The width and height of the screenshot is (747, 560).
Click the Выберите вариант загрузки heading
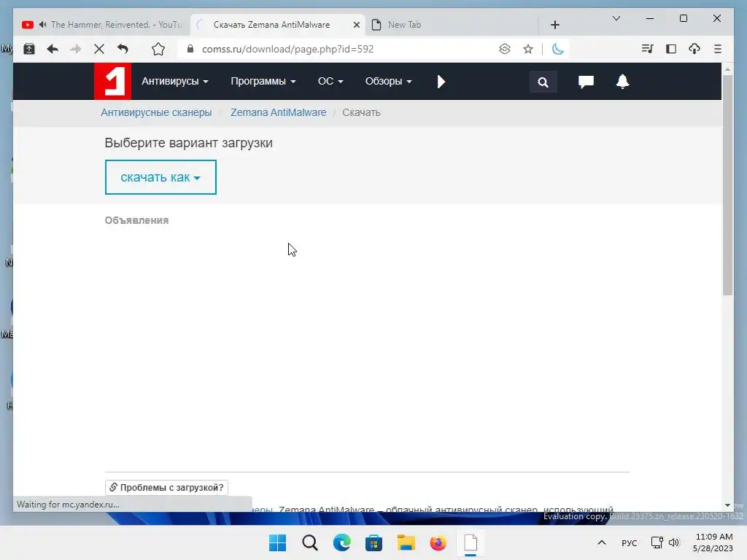(x=189, y=143)
